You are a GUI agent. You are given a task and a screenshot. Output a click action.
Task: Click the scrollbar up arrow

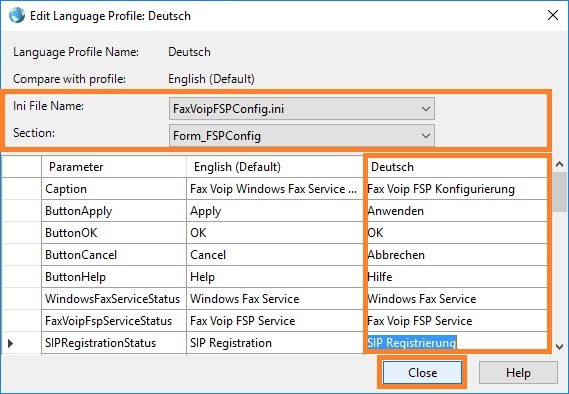tap(560, 164)
